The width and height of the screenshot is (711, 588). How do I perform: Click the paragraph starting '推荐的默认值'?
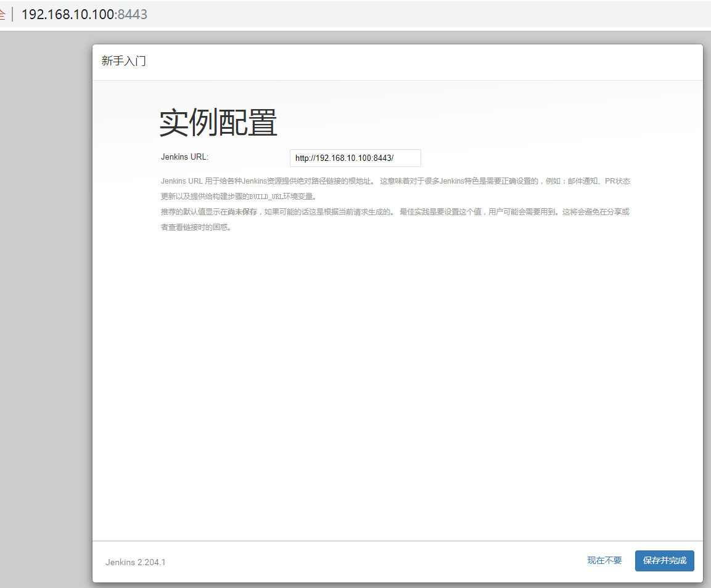point(395,219)
